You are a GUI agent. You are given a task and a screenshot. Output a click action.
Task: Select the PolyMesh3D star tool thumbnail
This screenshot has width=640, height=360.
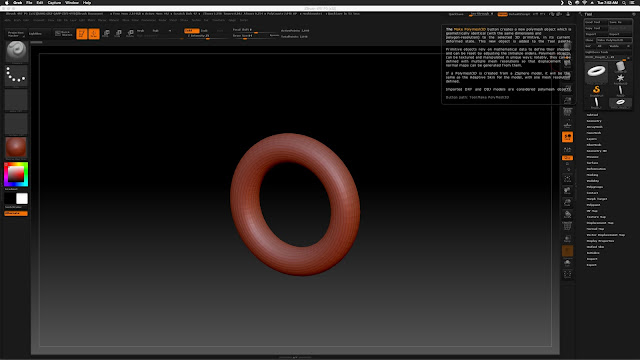[620, 78]
